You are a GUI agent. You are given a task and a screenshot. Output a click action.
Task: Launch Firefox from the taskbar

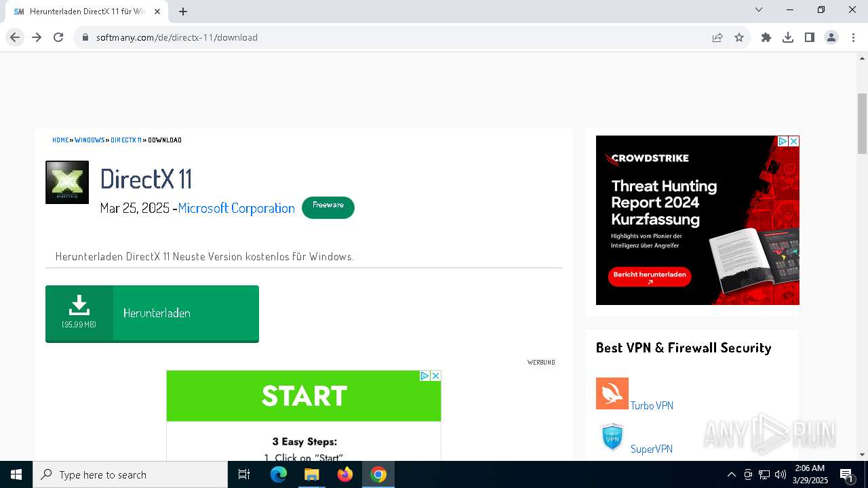pyautogui.click(x=345, y=474)
